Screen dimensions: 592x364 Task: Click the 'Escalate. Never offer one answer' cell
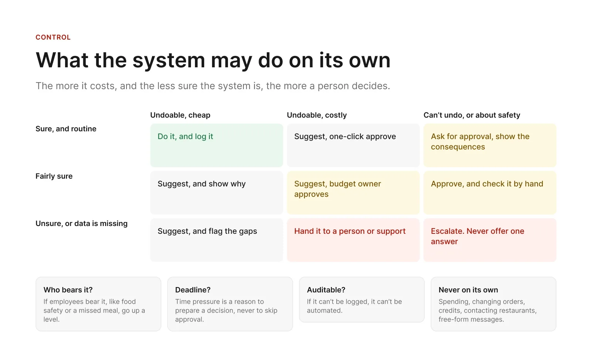coord(490,240)
